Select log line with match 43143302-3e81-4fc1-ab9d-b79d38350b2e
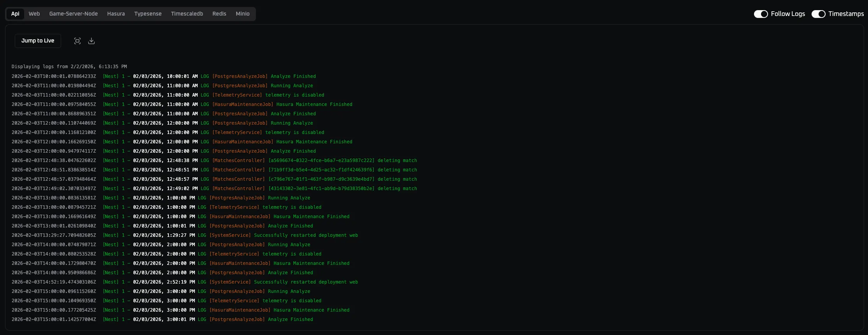The image size is (868, 335). pos(214,189)
